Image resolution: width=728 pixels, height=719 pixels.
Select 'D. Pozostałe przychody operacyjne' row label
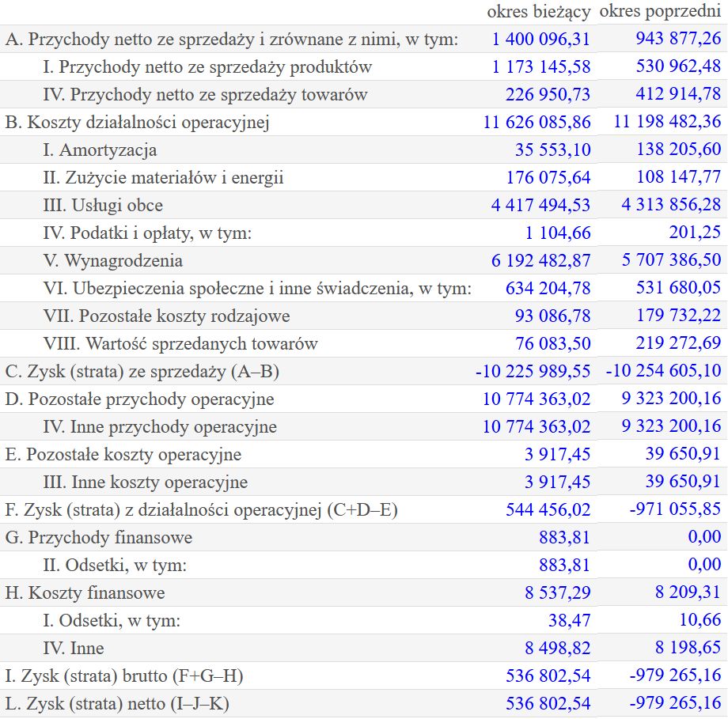click(x=140, y=399)
